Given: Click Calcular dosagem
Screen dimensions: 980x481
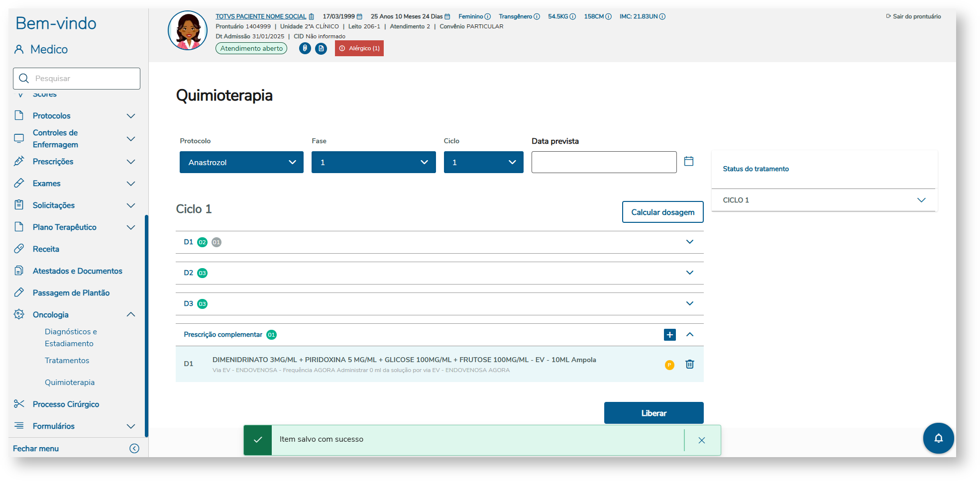Looking at the screenshot, I should [x=662, y=212].
